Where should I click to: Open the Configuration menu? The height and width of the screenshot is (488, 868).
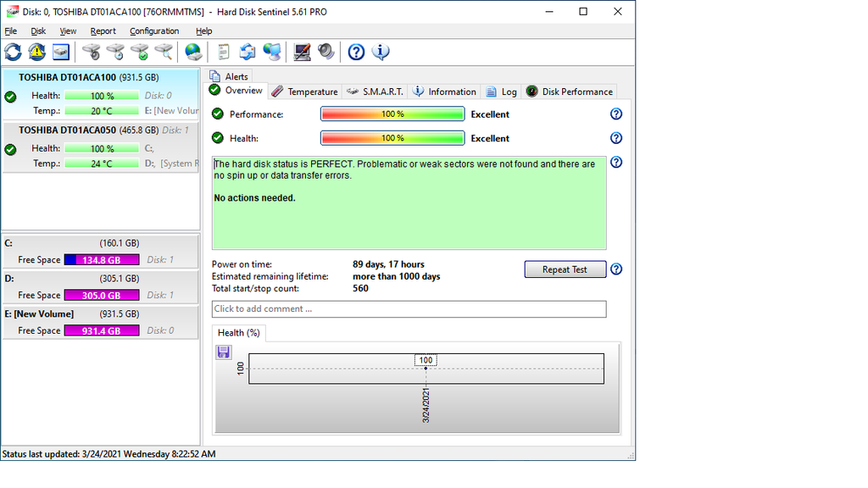coord(154,31)
